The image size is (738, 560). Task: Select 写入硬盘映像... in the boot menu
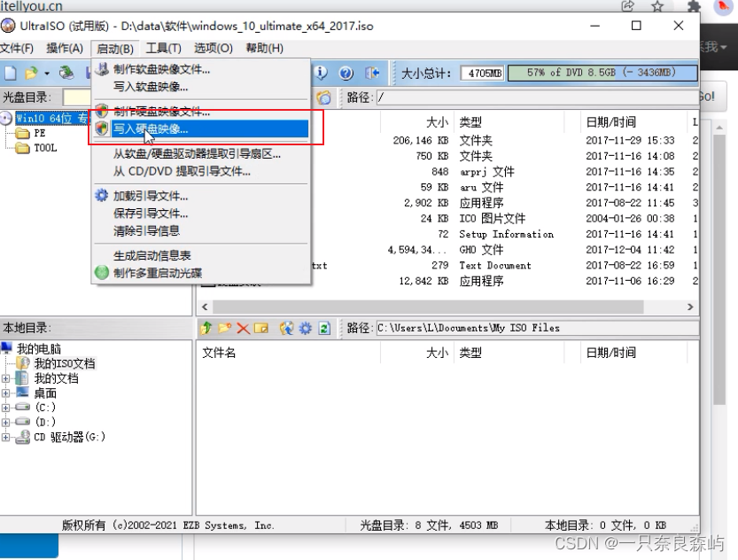pos(201,129)
